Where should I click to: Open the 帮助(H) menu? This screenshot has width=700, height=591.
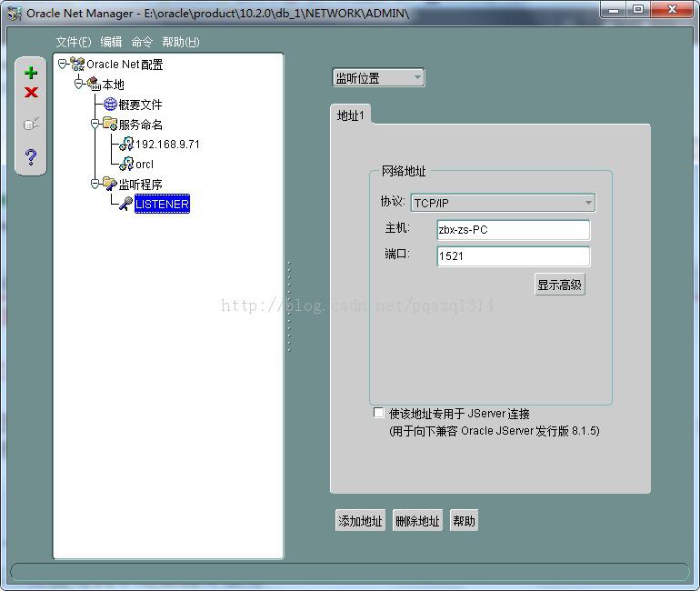click(x=181, y=42)
